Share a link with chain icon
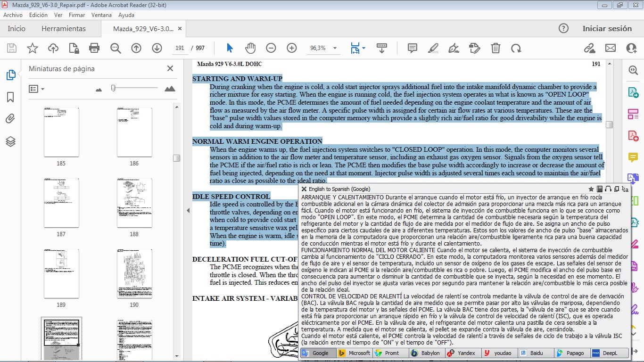Viewport: 644px width, 362px height. click(x=589, y=48)
